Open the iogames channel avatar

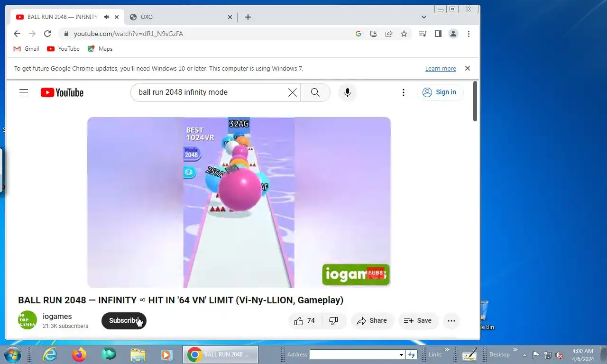tap(28, 320)
